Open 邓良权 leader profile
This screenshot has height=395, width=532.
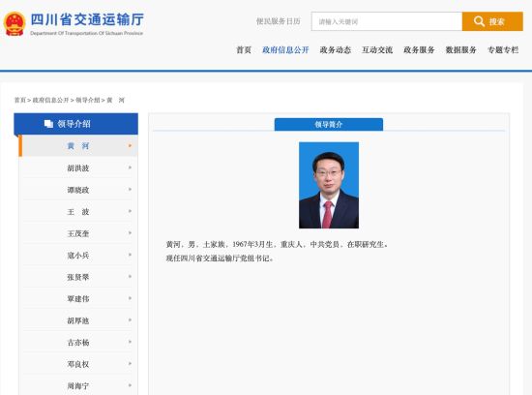[78, 364]
